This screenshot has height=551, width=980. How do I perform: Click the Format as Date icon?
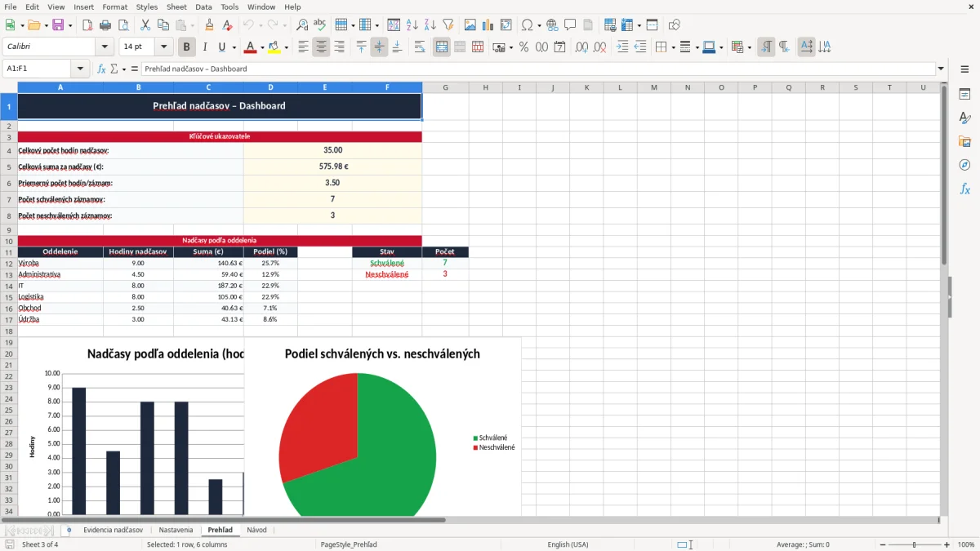point(559,47)
